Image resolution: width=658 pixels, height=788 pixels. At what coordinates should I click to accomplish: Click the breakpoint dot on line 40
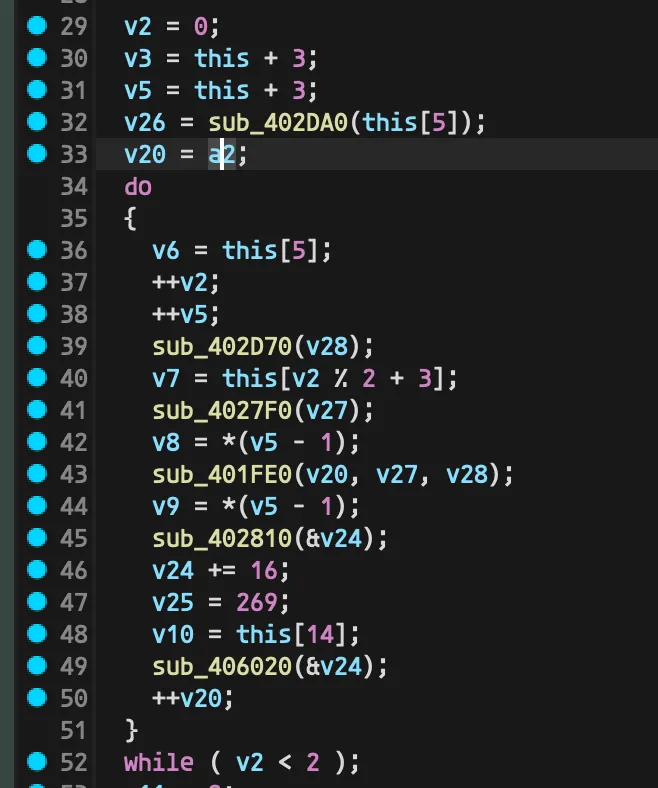pos(37,377)
